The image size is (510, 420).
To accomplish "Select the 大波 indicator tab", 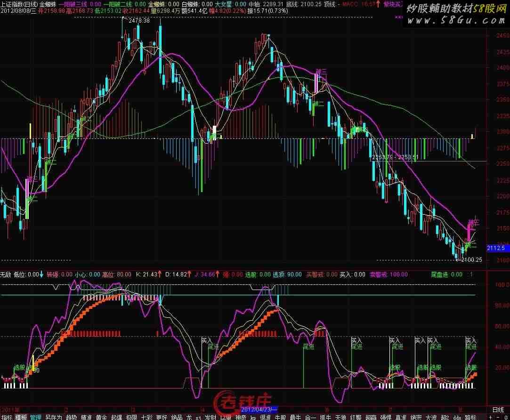I will (x=431, y=417).
